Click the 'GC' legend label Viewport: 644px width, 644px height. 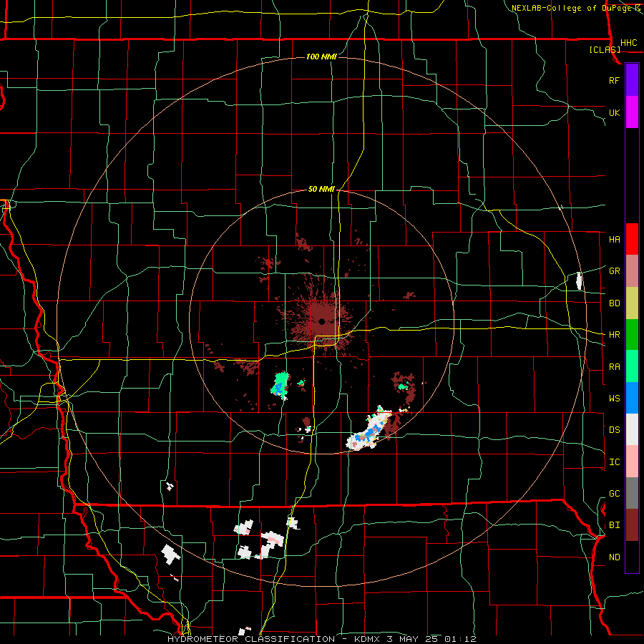tap(614, 494)
